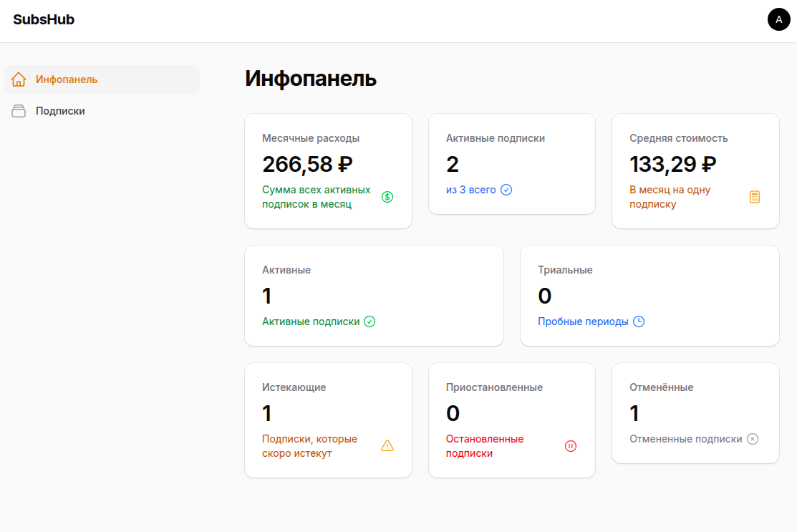Viewport: 797px width, 532px height.
Task: Click the receipt icon on Средняя стоимость card
Action: [x=755, y=196]
